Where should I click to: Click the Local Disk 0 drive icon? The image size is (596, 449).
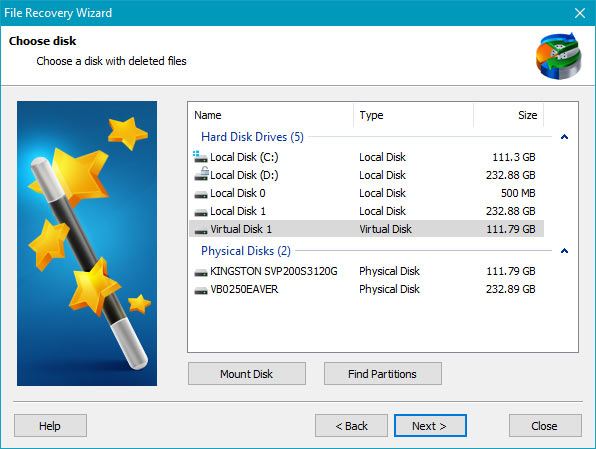pyautogui.click(x=201, y=195)
